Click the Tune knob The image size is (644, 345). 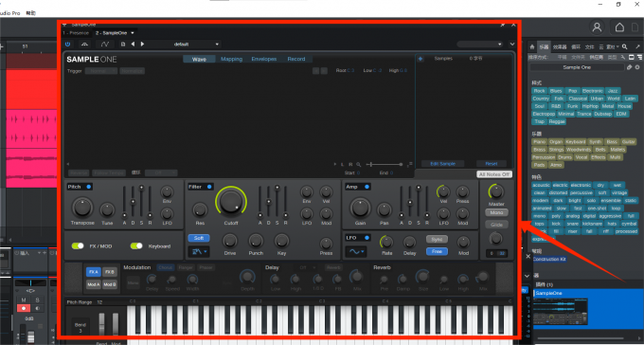(x=107, y=209)
